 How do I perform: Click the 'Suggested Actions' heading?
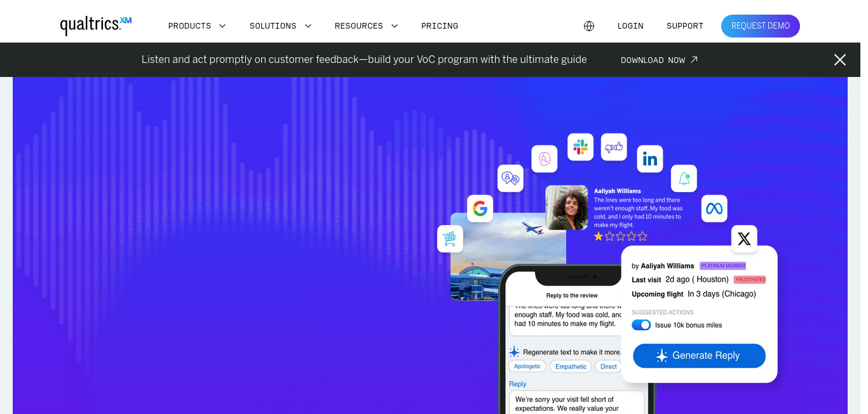point(663,312)
